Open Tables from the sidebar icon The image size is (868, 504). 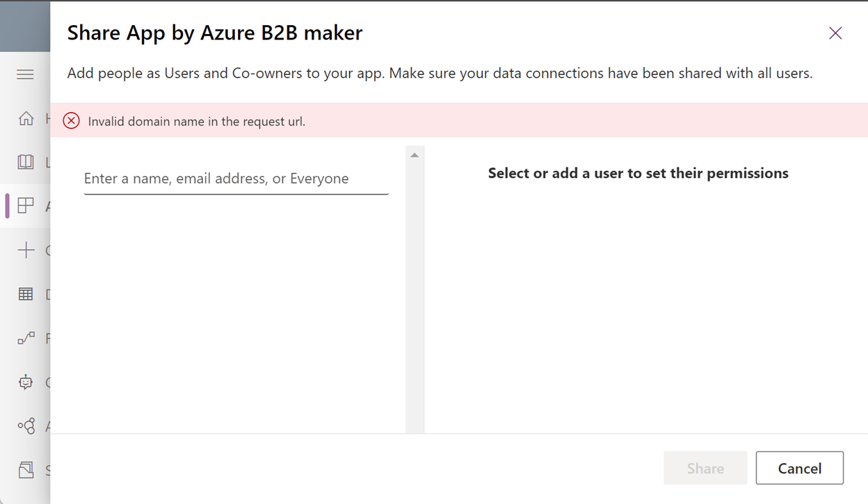point(26,293)
